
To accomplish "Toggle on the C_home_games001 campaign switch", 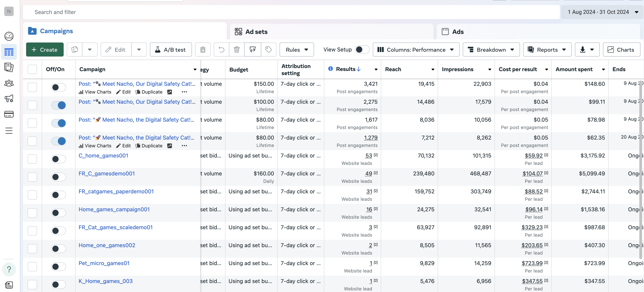I will [x=58, y=159].
